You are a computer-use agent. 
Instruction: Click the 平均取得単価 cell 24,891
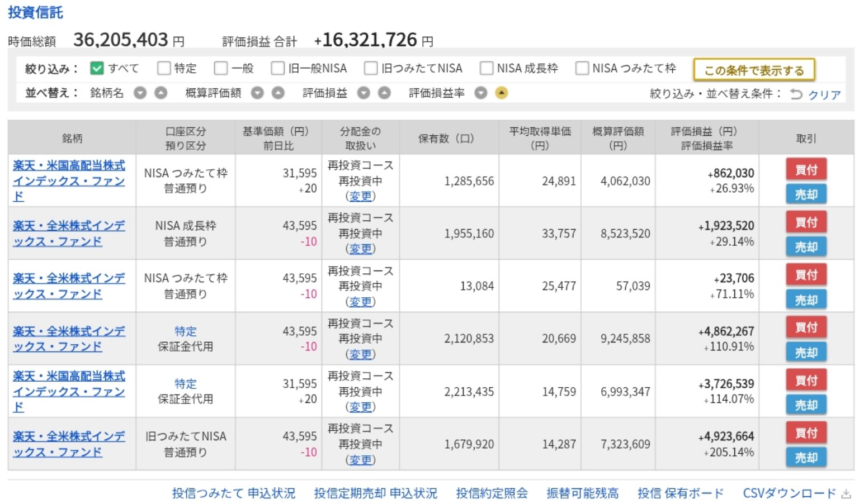[x=559, y=181]
